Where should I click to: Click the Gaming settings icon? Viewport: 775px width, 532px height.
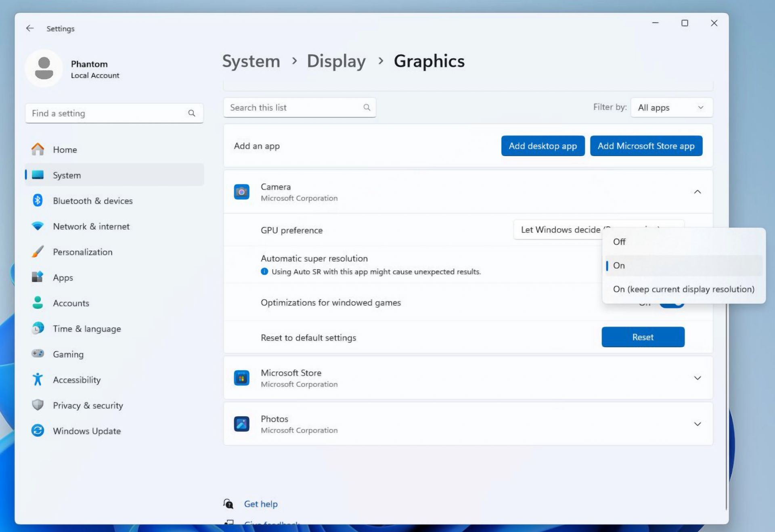click(38, 354)
